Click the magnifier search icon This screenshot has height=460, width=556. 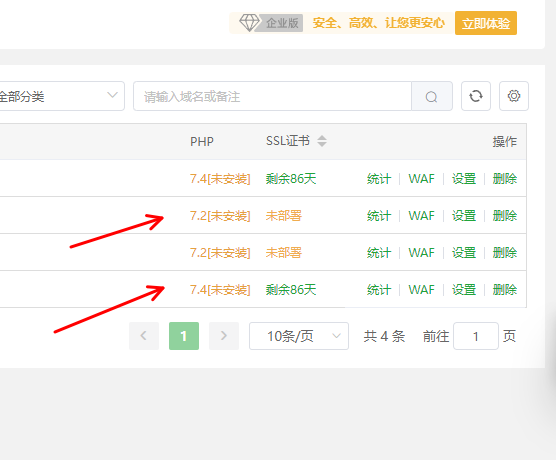pyautogui.click(x=432, y=96)
